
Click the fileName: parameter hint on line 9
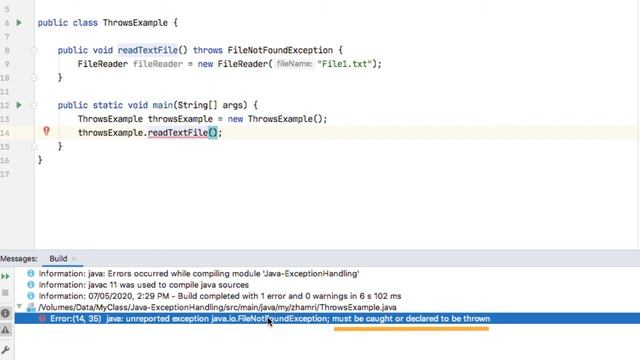point(294,64)
